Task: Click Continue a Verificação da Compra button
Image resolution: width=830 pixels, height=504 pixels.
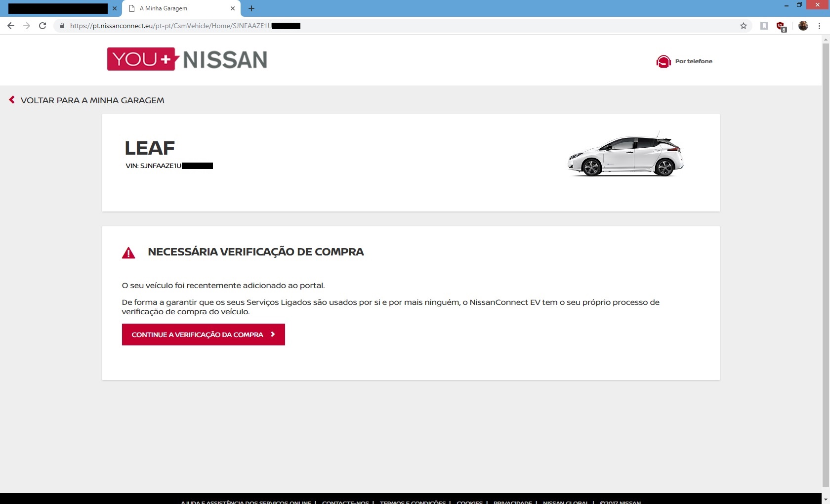Action: [x=204, y=335]
